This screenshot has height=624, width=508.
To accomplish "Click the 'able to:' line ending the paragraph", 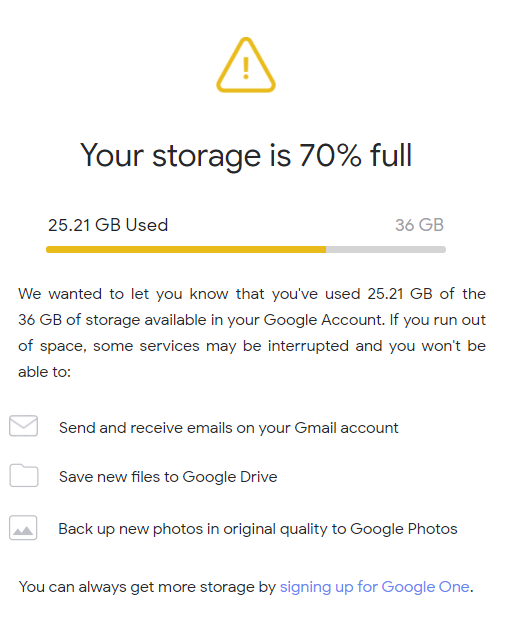I will click(45, 372).
